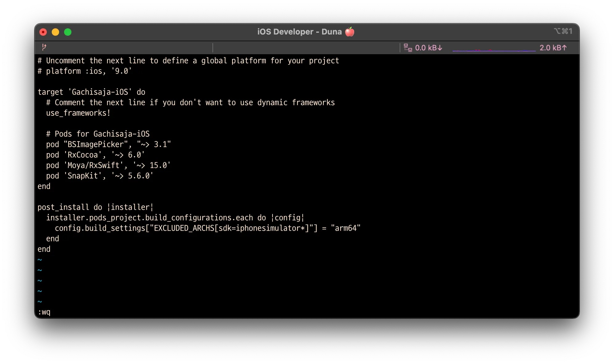Click the upload speed 2.0 kB indicator

[x=553, y=48]
